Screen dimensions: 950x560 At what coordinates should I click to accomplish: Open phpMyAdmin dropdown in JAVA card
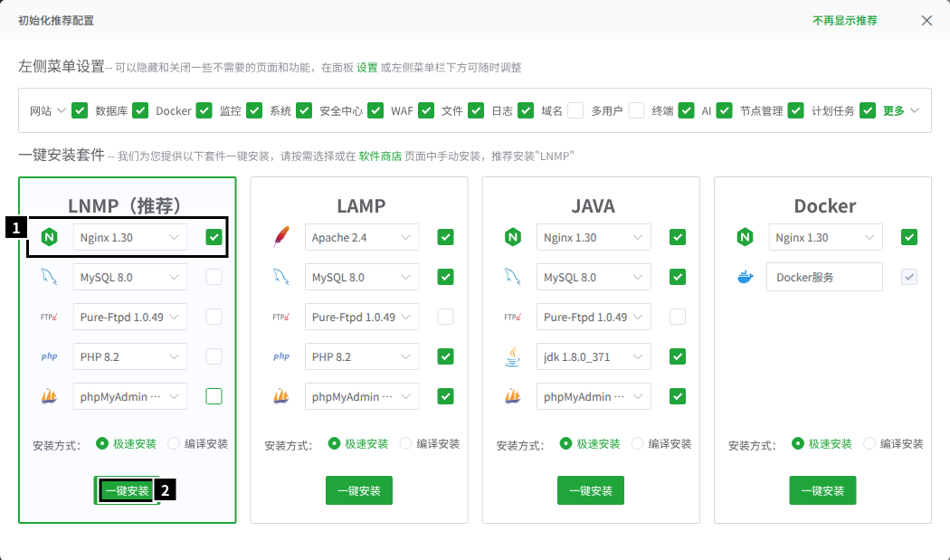point(594,396)
